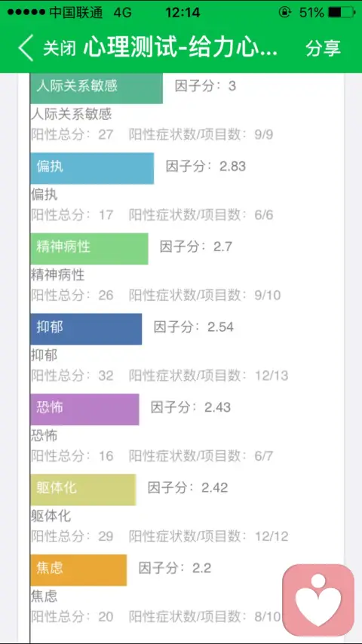The height and width of the screenshot is (644, 362).
Task: Tap the 关闭 close button
Action: click(60, 48)
